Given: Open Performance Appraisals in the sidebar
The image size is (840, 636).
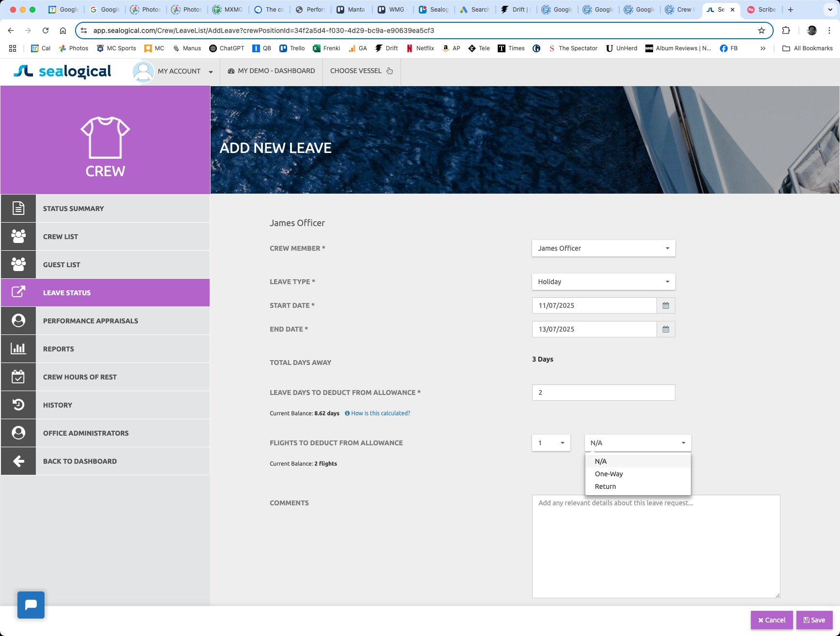Looking at the screenshot, I should coord(105,321).
